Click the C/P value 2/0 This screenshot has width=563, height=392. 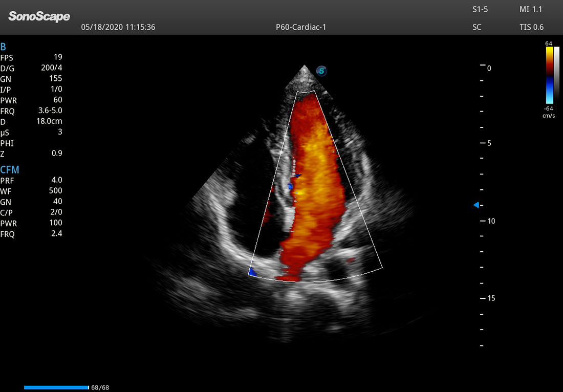click(56, 212)
